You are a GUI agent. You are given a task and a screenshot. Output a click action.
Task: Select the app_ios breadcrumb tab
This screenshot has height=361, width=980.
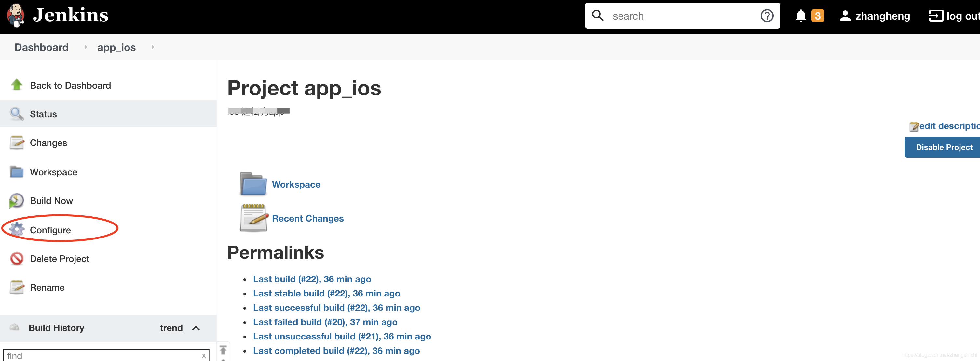pos(116,47)
